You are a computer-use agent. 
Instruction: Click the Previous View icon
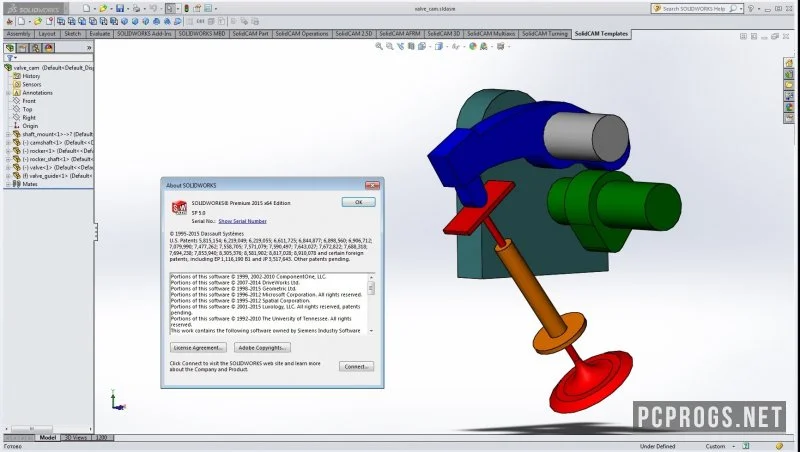400,46
